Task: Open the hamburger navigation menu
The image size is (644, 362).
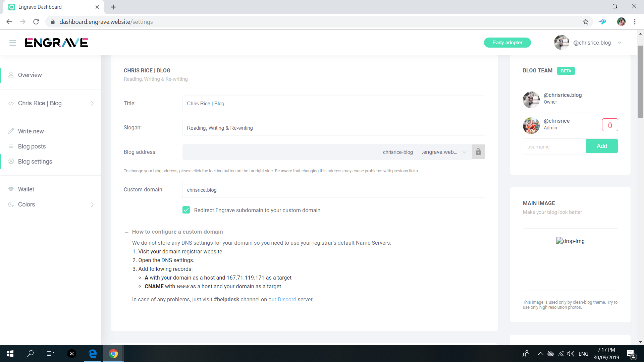Action: [13, 43]
